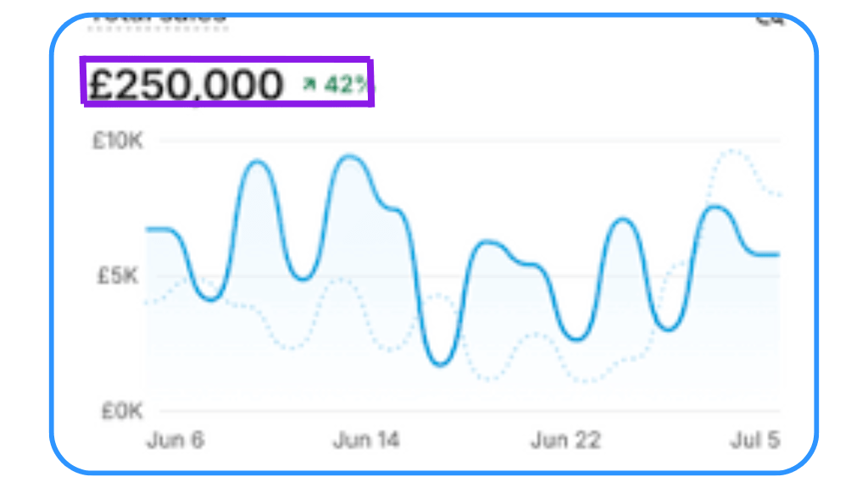Screen dimensions: 868x488
Task: Click the £10K y-axis label
Action: [118, 141]
